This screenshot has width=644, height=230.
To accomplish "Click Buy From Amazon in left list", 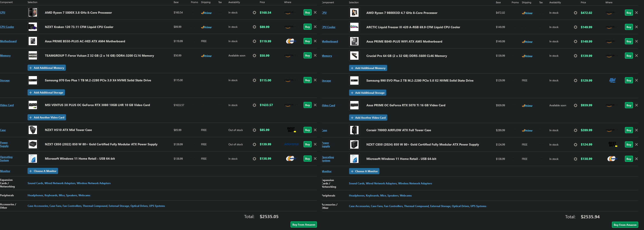I will pos(304,224).
